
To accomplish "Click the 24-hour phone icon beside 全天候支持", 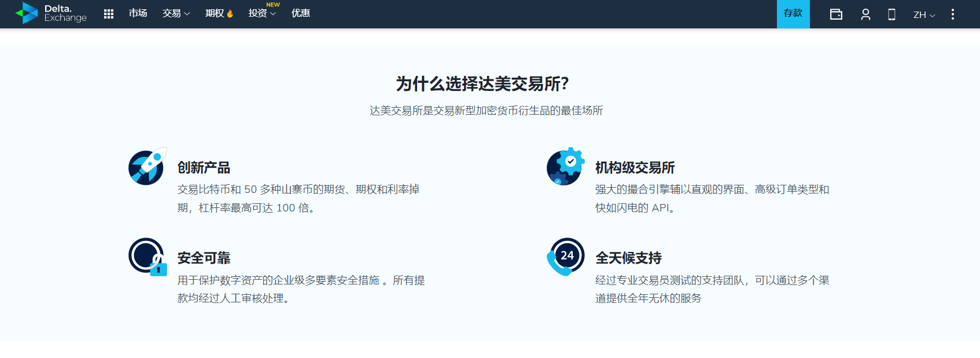I will tap(566, 257).
